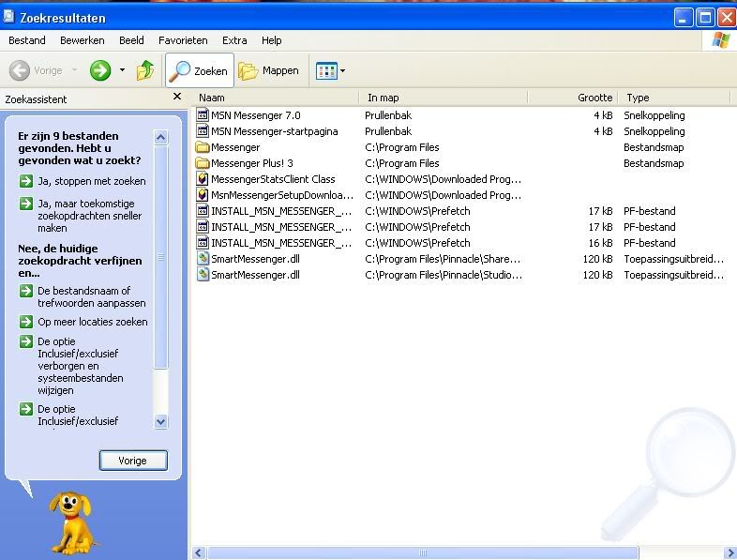Click the Vorige button in search assistant
The height and width of the screenshot is (560, 737).
(133, 461)
